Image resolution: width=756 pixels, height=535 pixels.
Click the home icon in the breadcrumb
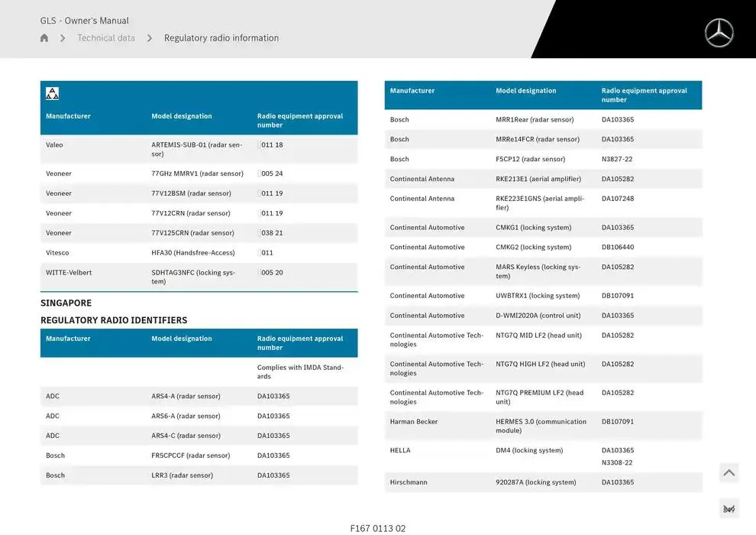click(x=44, y=38)
